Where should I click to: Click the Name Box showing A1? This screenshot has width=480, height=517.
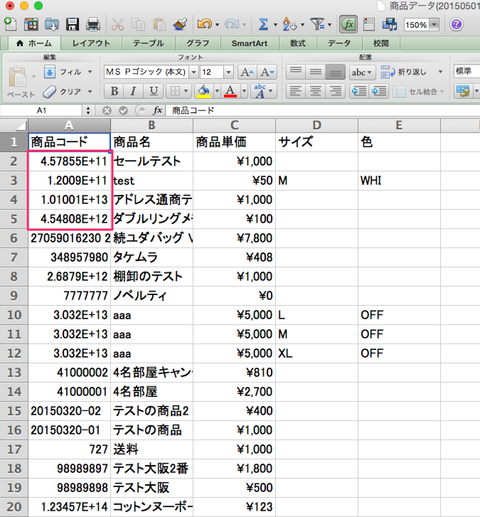click(41, 110)
